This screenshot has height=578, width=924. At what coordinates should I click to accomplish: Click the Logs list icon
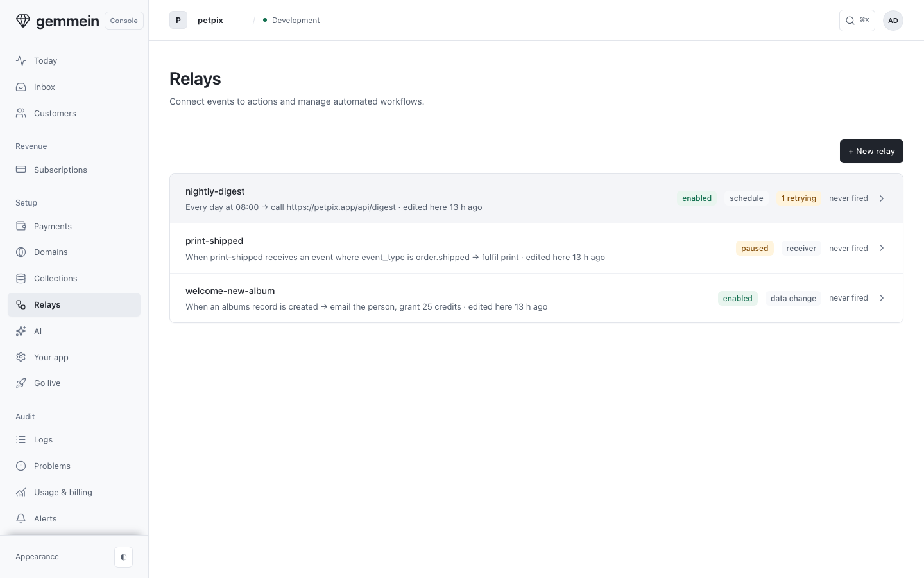(21, 439)
